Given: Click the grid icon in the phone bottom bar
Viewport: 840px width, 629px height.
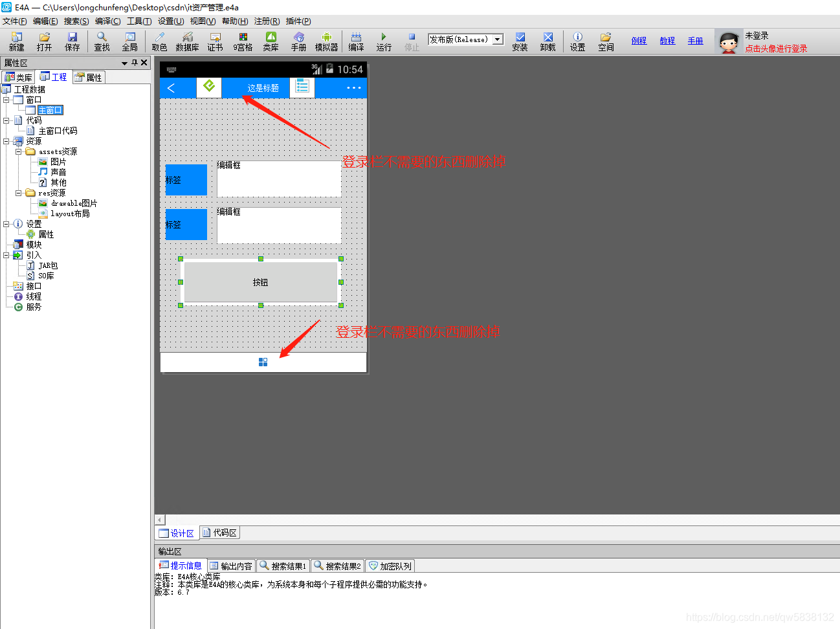Looking at the screenshot, I should click(x=263, y=362).
